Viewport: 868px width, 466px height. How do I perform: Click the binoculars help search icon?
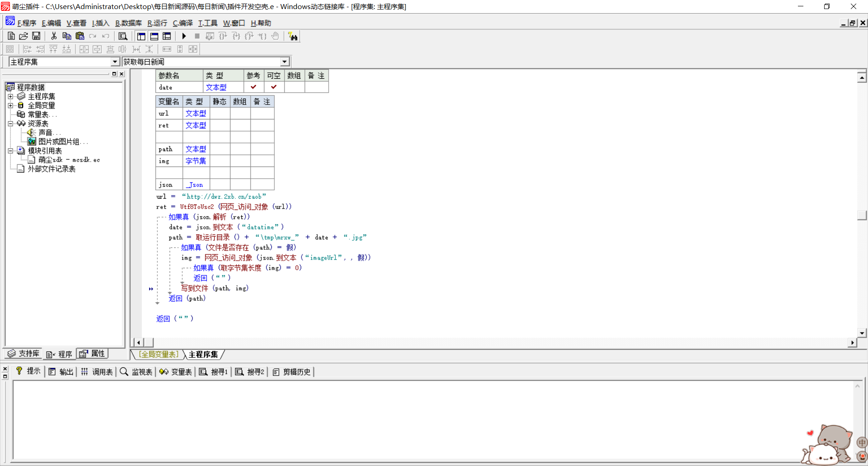point(293,37)
